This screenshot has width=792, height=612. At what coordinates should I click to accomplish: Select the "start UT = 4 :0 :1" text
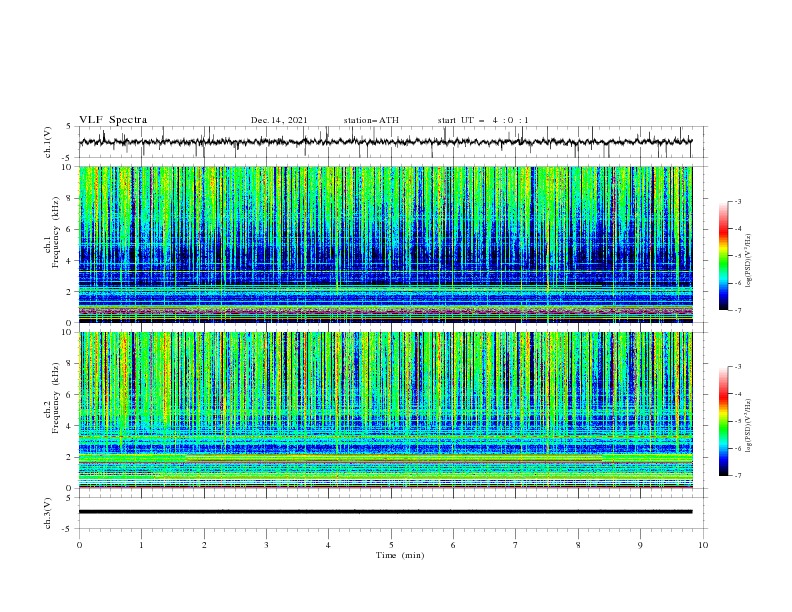483,120
